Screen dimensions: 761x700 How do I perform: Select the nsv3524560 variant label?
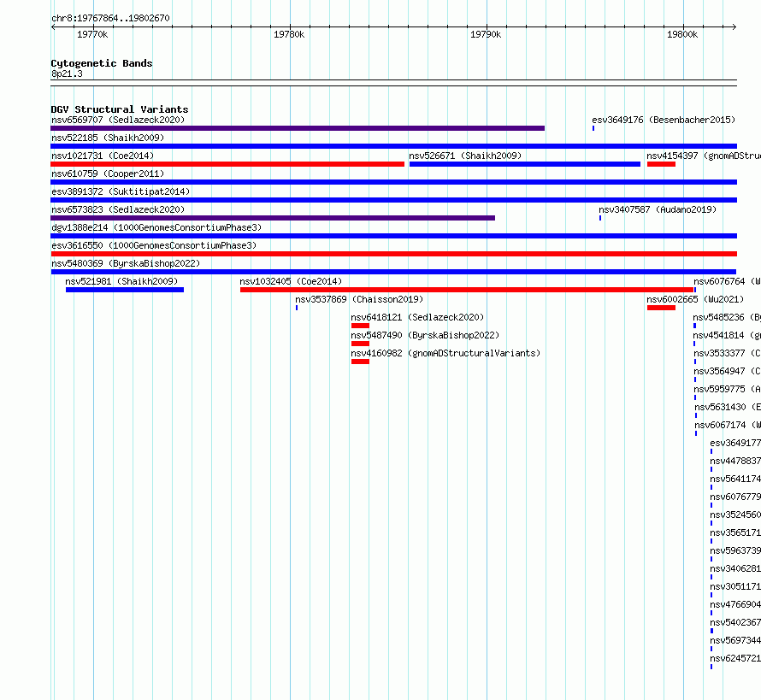[x=735, y=515]
